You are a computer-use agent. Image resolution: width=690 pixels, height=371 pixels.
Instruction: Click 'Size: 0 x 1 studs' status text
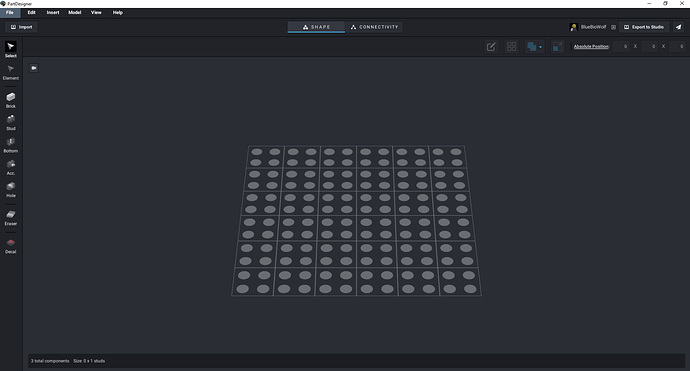pyautogui.click(x=89, y=361)
